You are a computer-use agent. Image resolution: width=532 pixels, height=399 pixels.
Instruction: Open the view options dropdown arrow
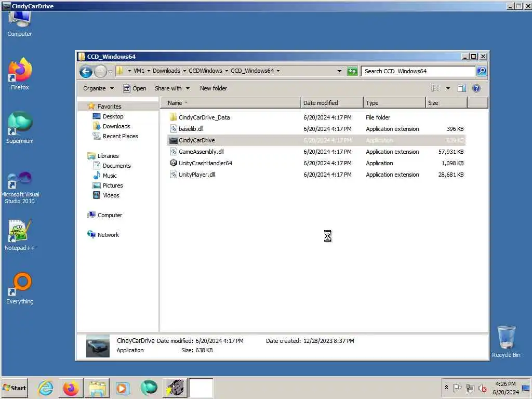[448, 88]
